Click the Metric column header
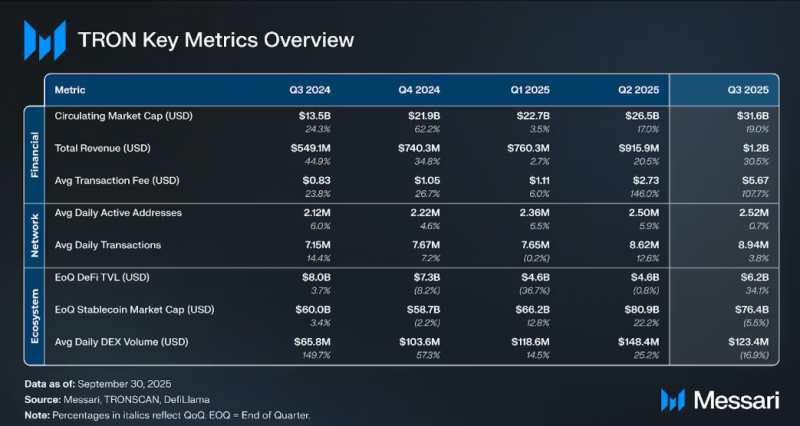The width and height of the screenshot is (800, 426). coord(70,90)
